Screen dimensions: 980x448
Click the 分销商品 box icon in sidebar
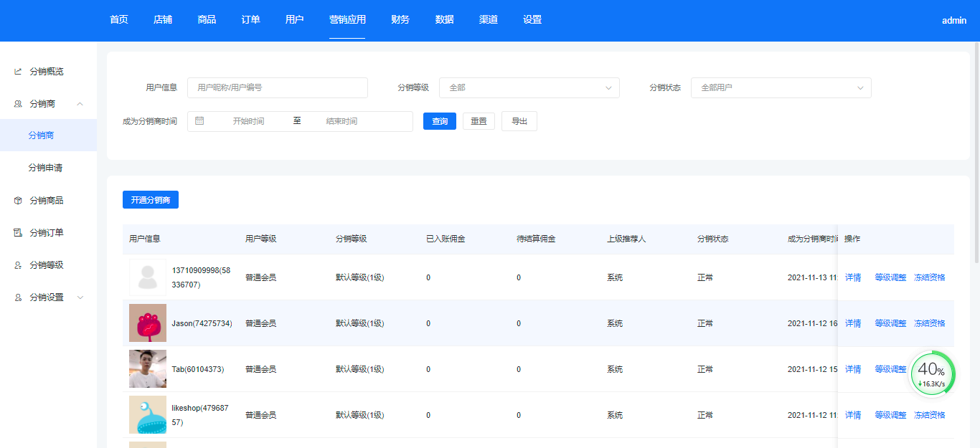(18, 201)
